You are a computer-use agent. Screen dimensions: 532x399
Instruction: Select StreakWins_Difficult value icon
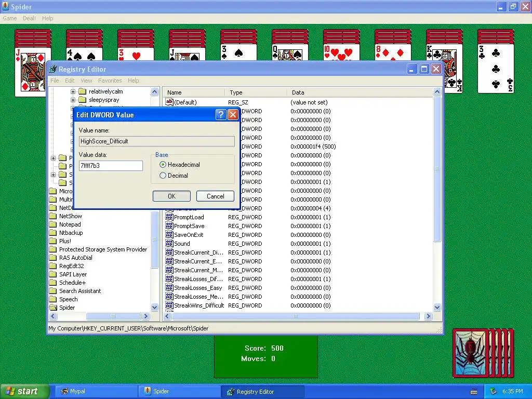(169, 305)
